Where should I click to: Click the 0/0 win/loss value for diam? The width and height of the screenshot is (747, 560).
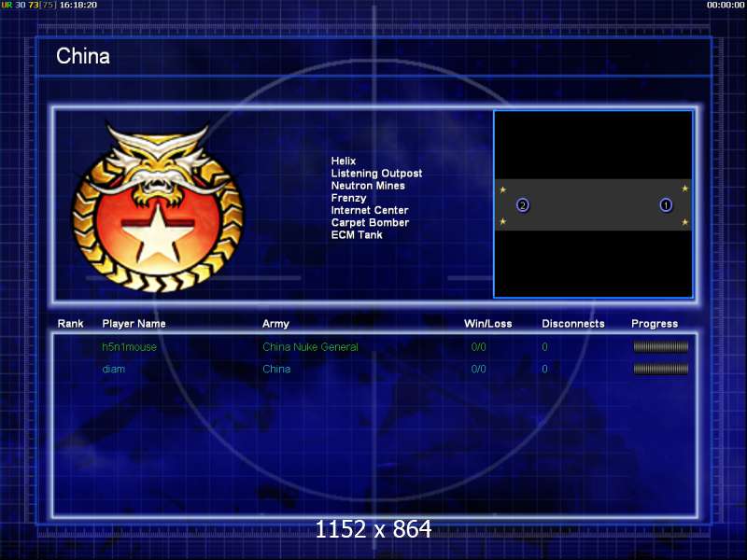pyautogui.click(x=478, y=369)
